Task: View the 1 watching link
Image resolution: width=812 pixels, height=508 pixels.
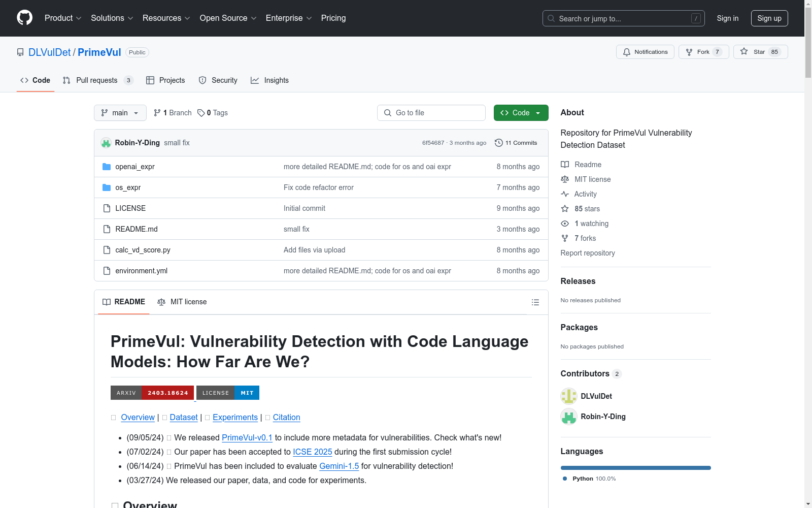Action: (585, 224)
